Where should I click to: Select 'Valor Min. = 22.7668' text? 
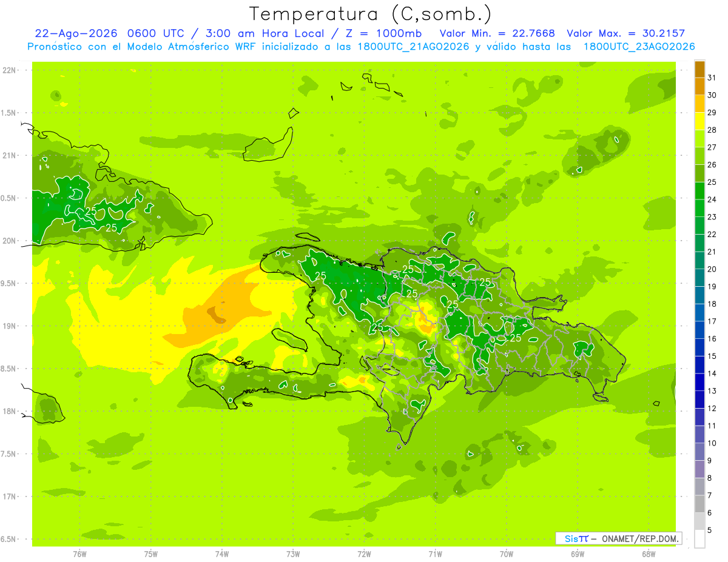499,33
